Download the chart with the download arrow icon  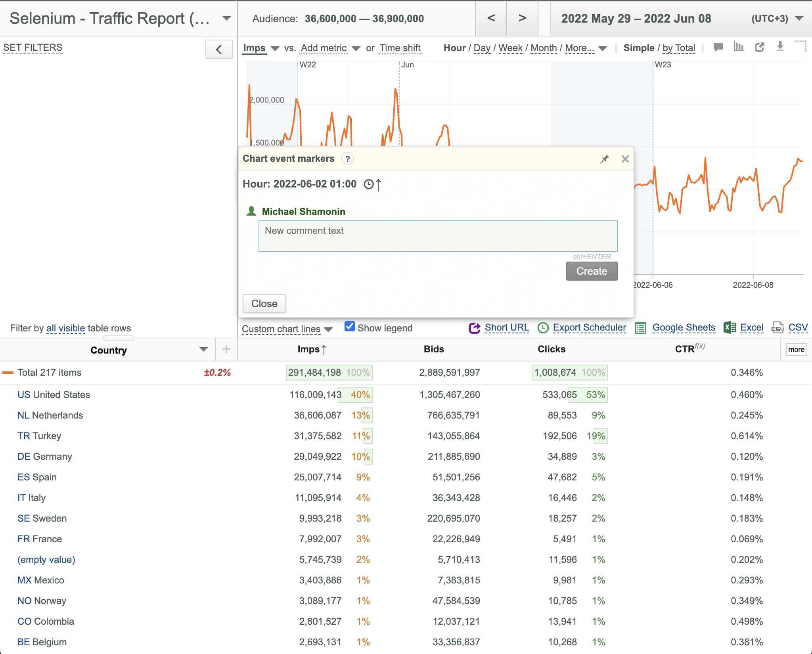[x=780, y=46]
